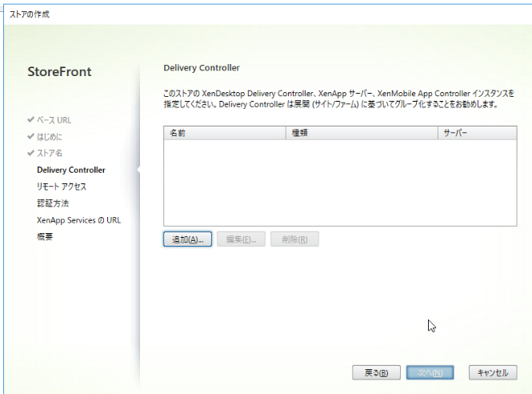This screenshot has height=394, width=532.
Task: Click the 追加(A)... button
Action: pyautogui.click(x=188, y=239)
